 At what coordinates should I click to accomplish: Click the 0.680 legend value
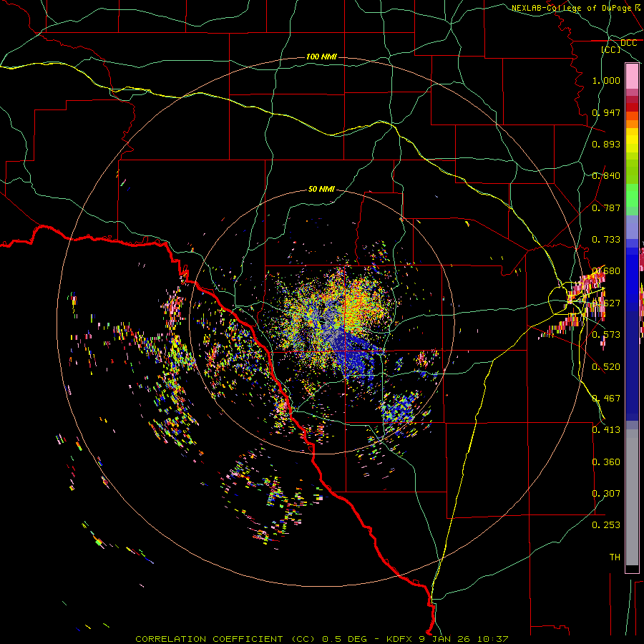click(606, 271)
